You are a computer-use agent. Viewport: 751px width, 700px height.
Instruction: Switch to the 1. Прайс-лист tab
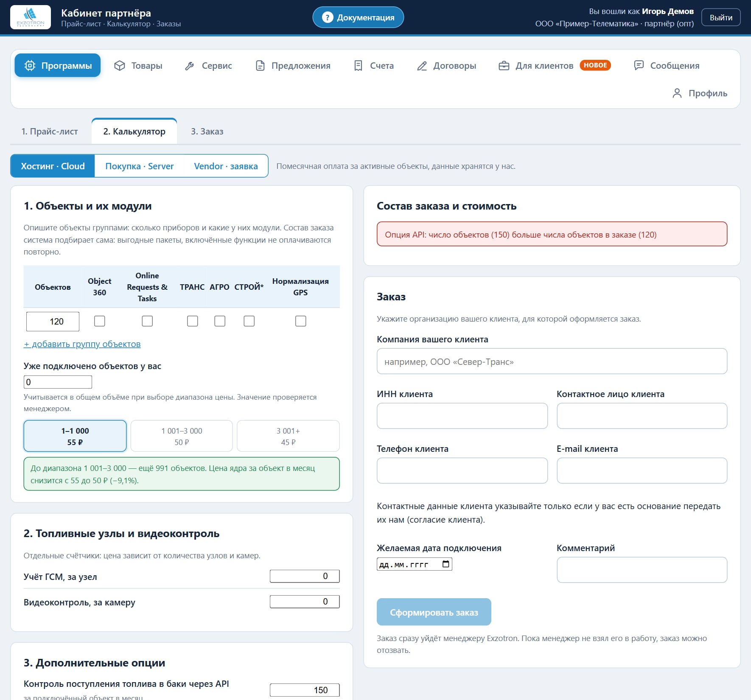50,132
